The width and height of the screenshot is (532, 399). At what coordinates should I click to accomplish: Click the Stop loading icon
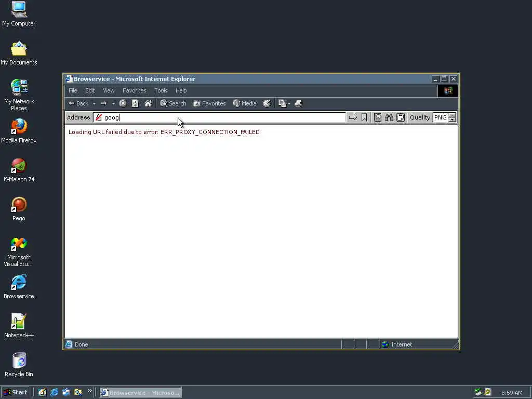coord(123,103)
